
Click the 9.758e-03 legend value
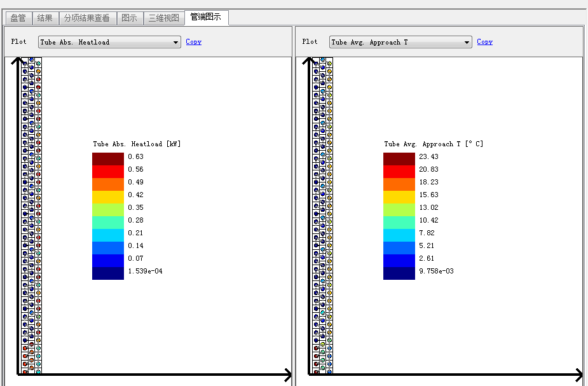(x=436, y=271)
